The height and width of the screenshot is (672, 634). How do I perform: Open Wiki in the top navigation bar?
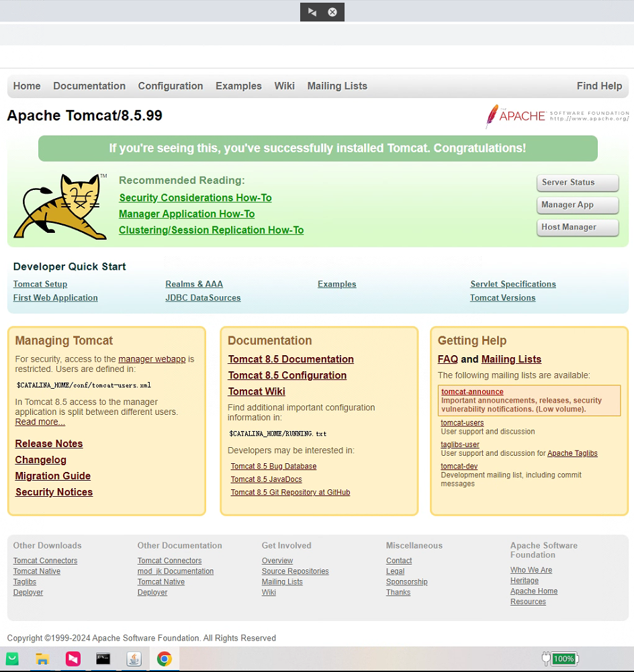[x=284, y=86]
